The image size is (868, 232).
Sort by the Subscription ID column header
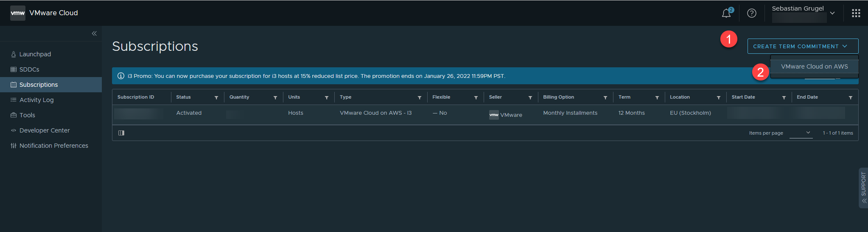[136, 97]
